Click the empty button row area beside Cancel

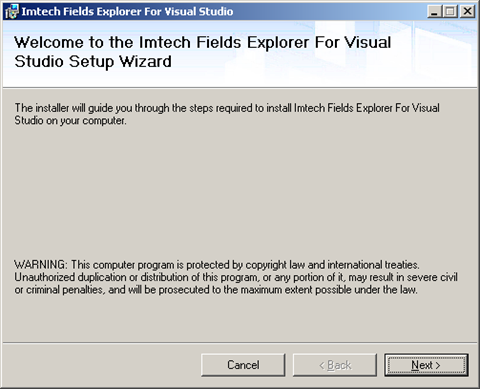point(102,365)
